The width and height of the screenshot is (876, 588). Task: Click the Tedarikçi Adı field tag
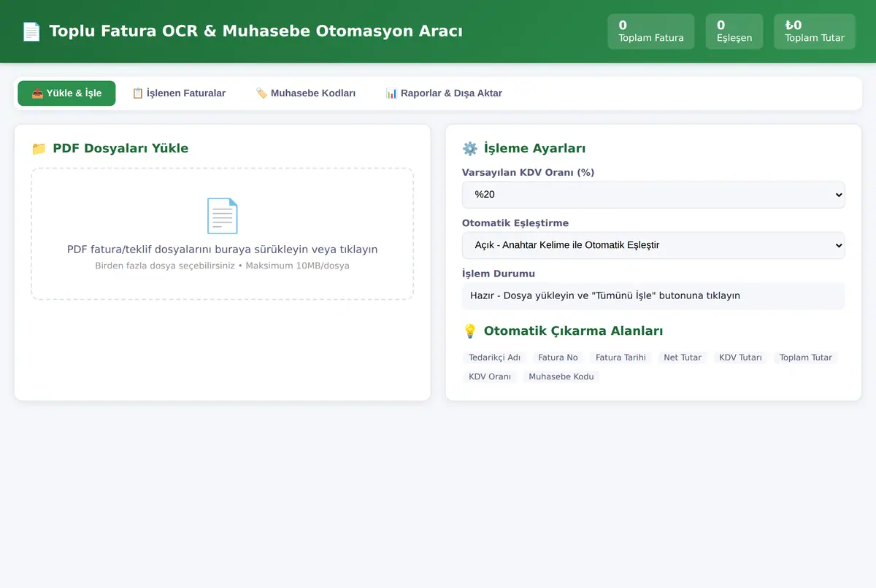click(x=495, y=357)
